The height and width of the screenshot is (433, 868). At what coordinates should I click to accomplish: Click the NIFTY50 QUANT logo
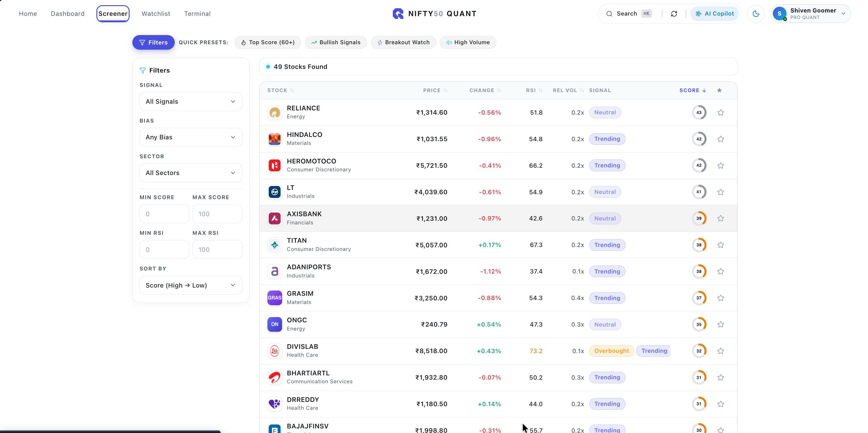434,14
